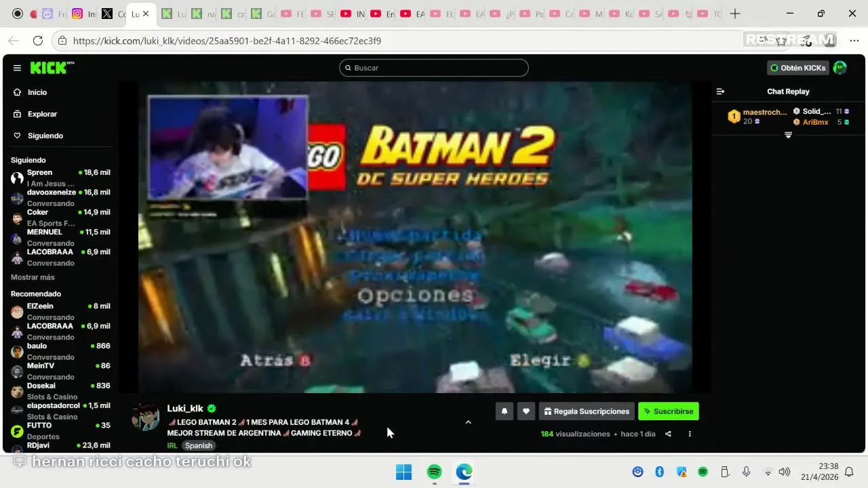Click the video player area

tap(415, 237)
